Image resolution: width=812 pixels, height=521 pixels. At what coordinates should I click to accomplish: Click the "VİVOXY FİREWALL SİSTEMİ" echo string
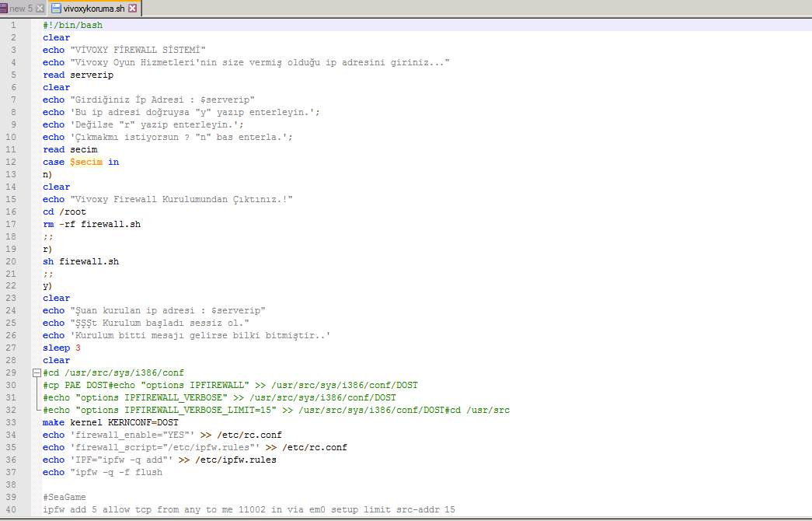pyautogui.click(x=138, y=51)
